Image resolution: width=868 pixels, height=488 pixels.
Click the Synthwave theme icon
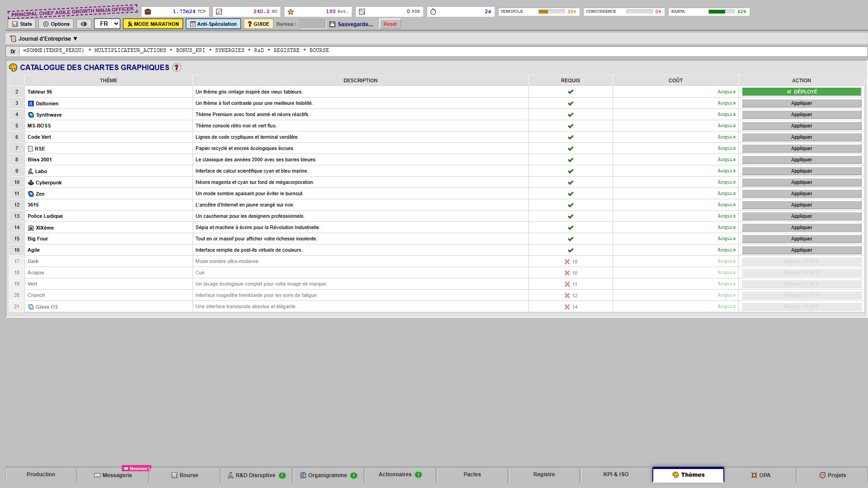31,115
